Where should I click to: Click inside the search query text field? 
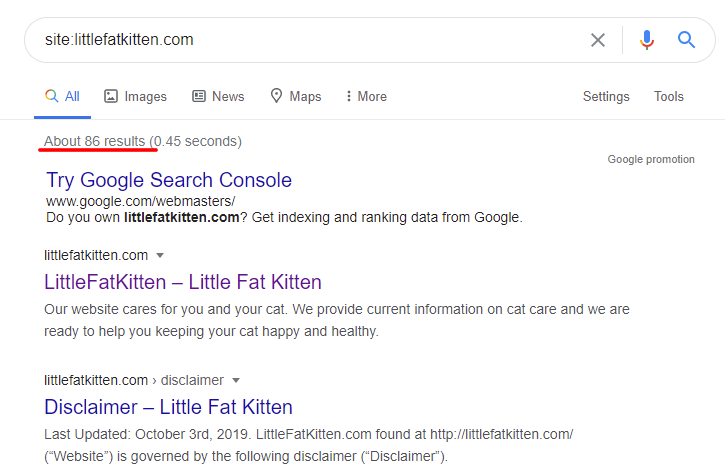click(x=300, y=40)
